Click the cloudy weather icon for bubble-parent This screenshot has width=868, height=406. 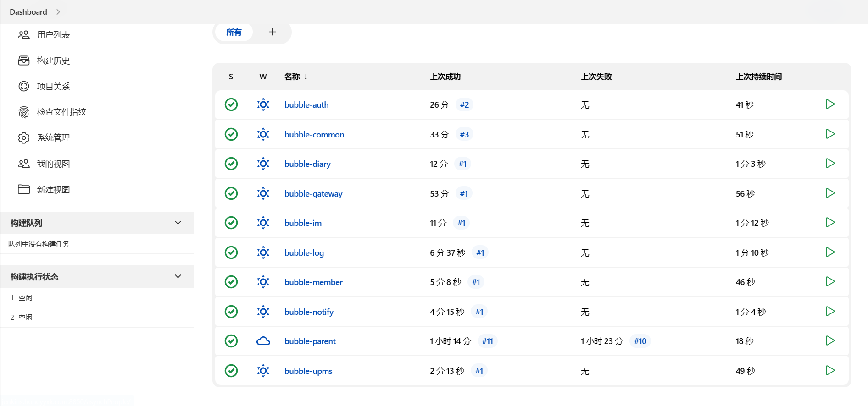click(263, 341)
